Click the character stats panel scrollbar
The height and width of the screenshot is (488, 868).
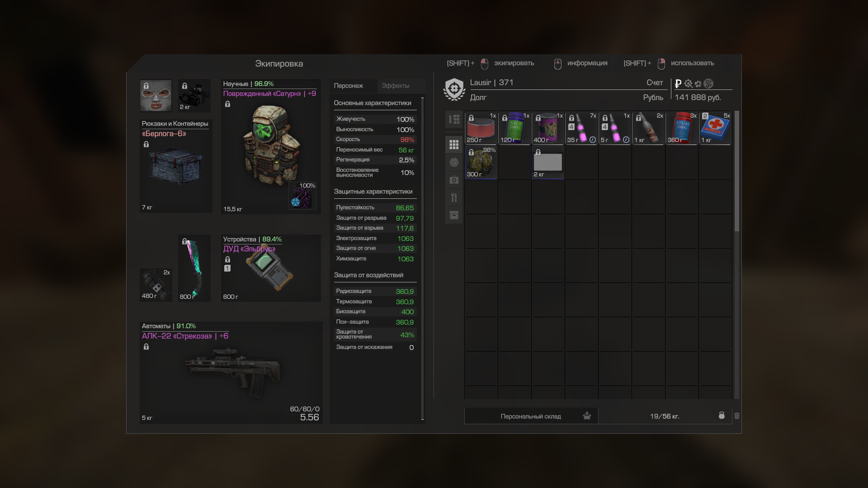[422, 258]
